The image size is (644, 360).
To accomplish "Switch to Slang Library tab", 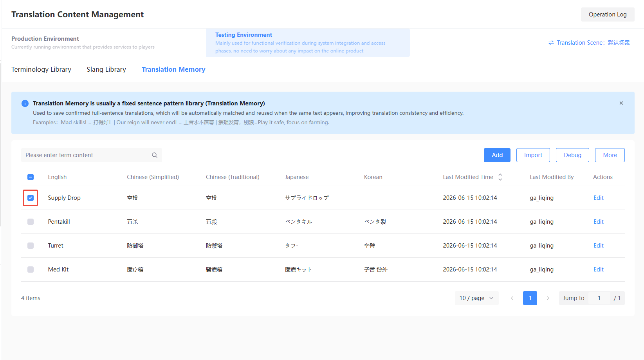I will (x=106, y=69).
